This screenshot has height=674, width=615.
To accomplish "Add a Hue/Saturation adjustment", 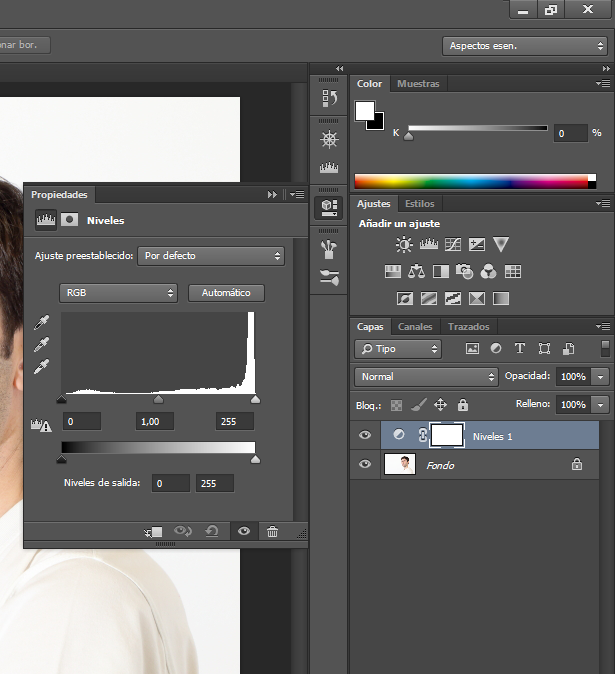I will [393, 271].
